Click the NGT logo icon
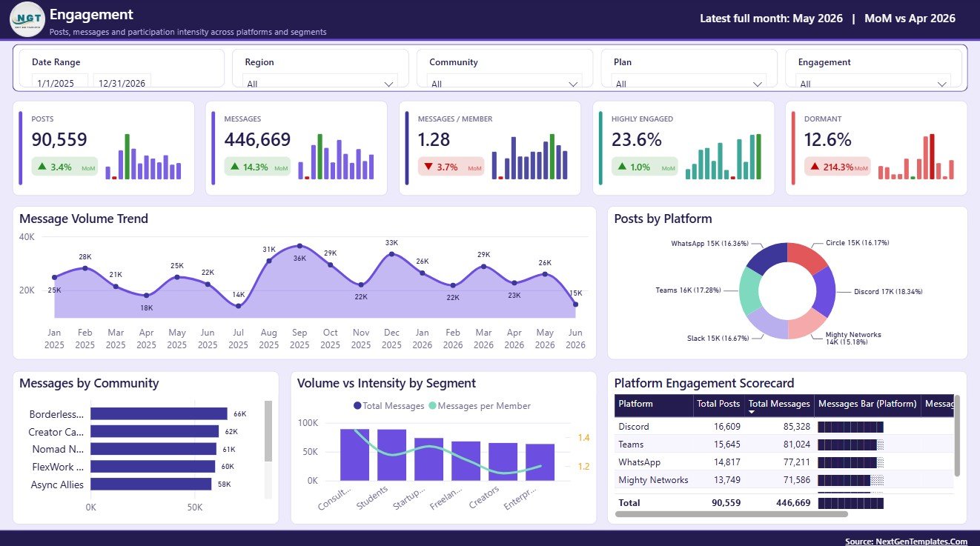This screenshot has width=980, height=546. click(x=27, y=19)
